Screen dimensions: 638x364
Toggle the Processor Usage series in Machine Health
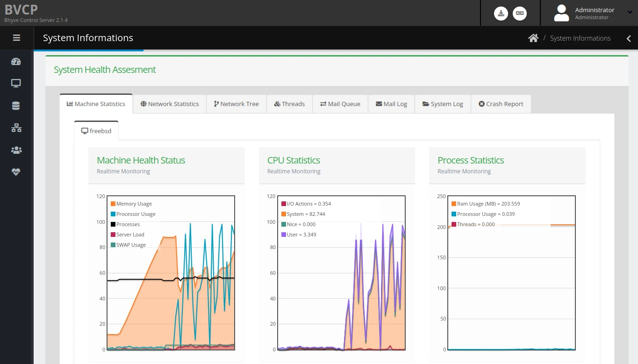(x=136, y=214)
